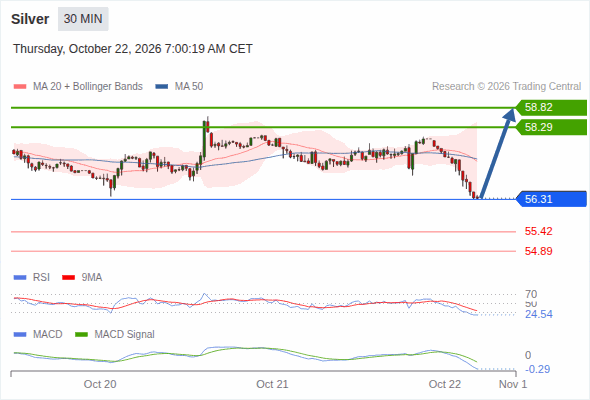Image resolution: width=590 pixels, height=400 pixels.
Task: Click the MACD value -0.29 label
Action: [538, 369]
